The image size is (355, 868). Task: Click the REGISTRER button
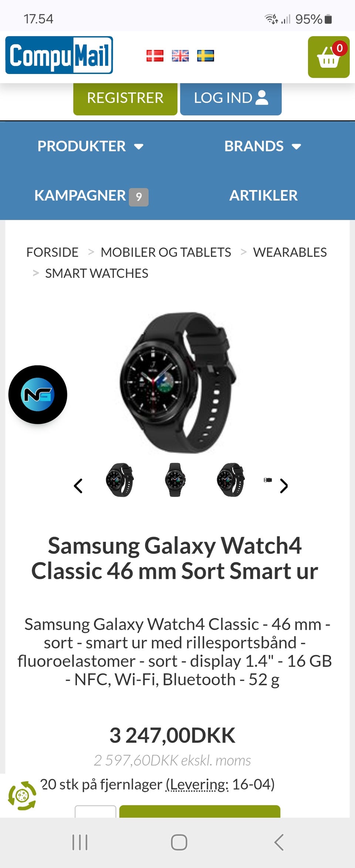pos(125,98)
